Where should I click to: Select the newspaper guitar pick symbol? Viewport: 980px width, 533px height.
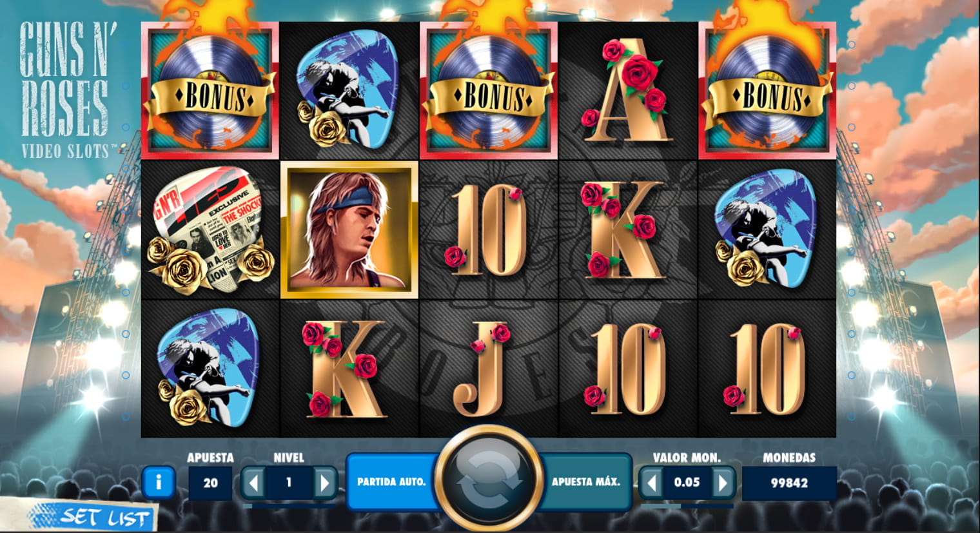click(x=210, y=229)
